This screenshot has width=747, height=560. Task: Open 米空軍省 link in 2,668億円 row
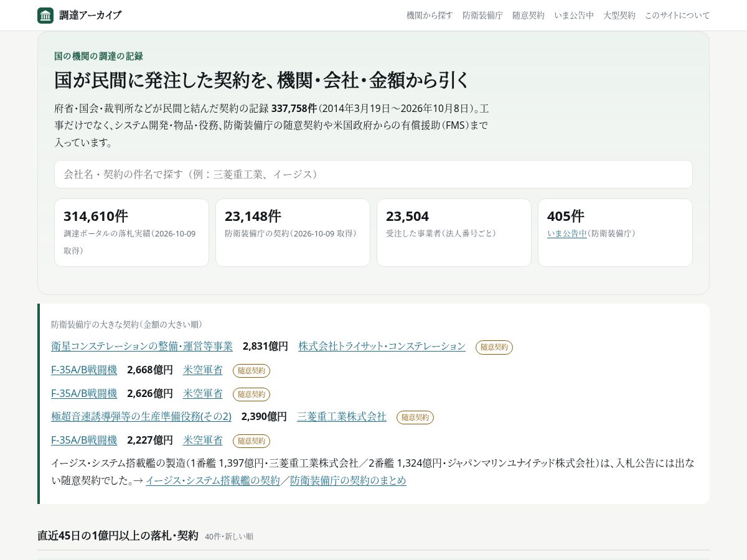203,370
